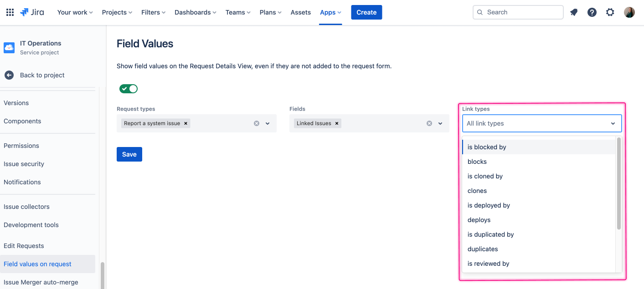644x289 pixels.
Task: Open the Atlassian app switcher grid
Action: tap(10, 12)
